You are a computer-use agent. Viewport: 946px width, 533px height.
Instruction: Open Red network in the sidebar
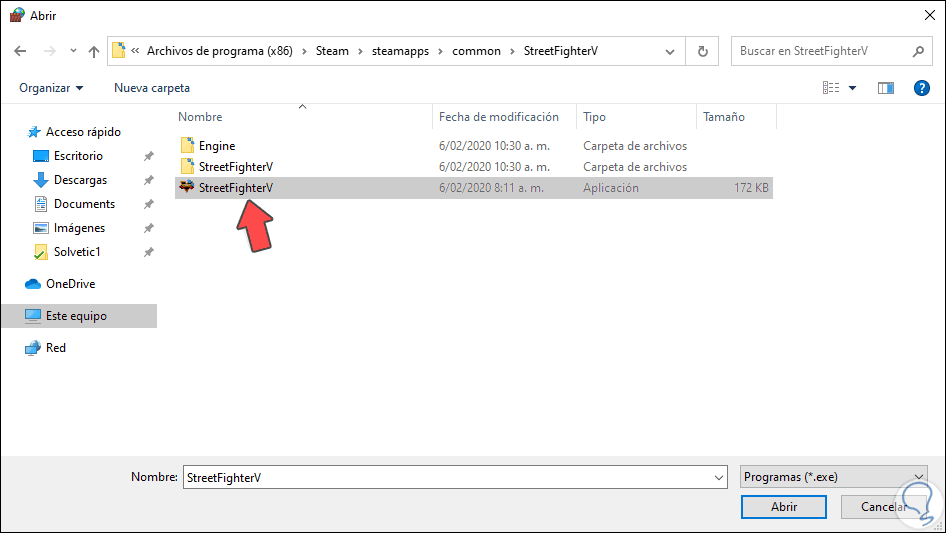56,348
